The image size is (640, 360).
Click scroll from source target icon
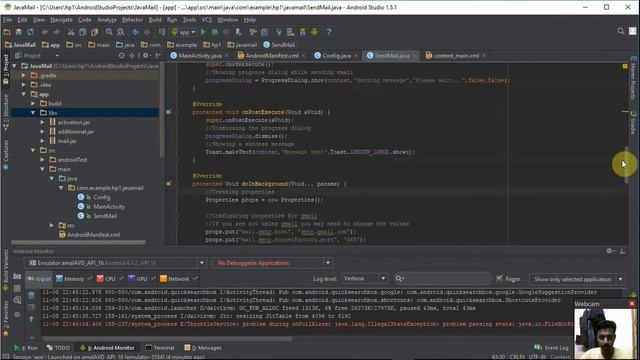click(121, 56)
